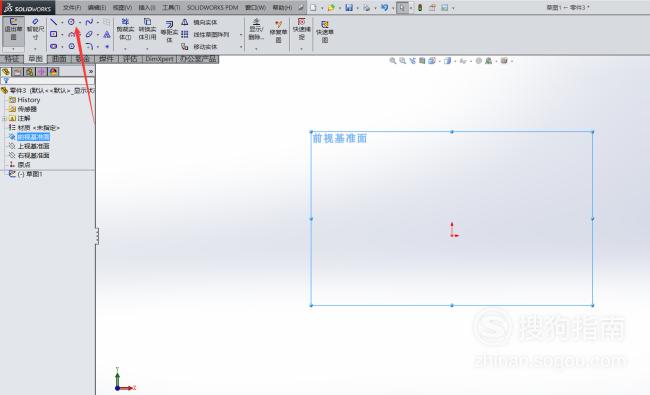Click the Trim Entities tool
Screen dimensions: 650x395
[x=125, y=29]
